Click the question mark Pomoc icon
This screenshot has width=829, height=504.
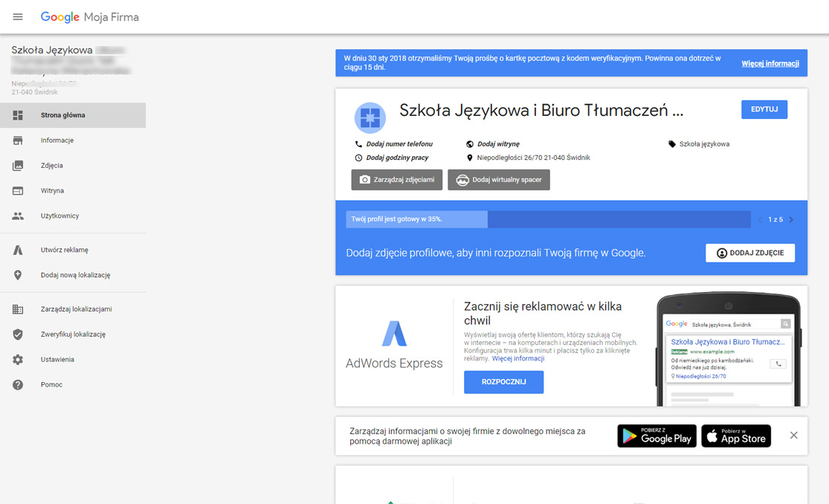[18, 385]
